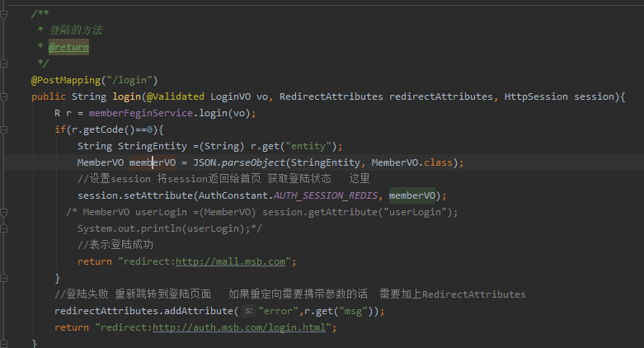644x348 pixels.
Task: Click highlighted memberVO argument in setAttribute
Action: pos(412,195)
